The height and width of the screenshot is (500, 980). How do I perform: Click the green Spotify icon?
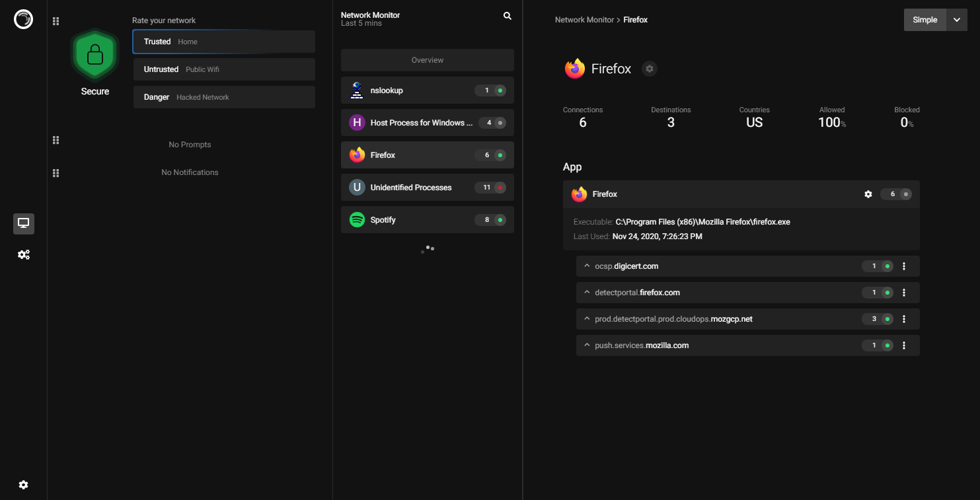point(357,220)
